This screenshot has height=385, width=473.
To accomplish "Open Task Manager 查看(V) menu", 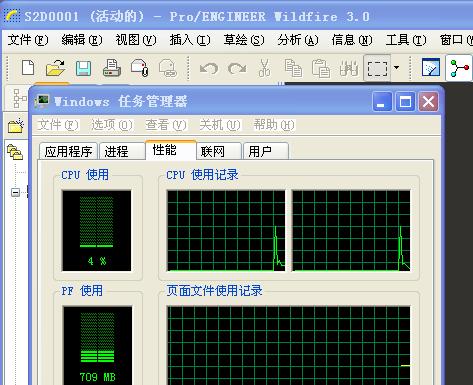I will pos(166,125).
